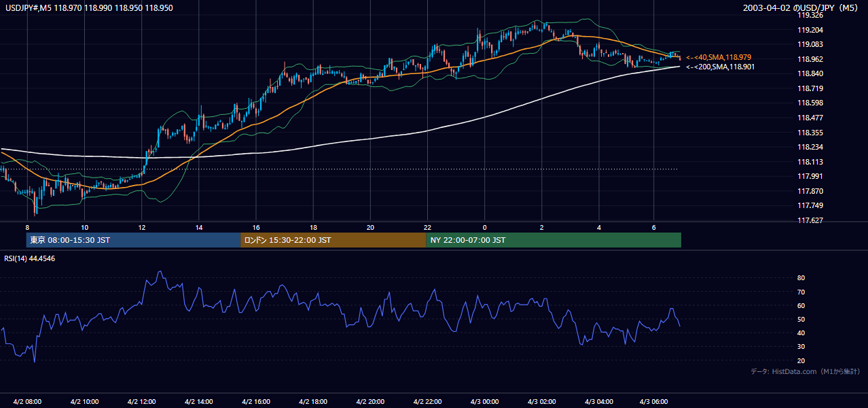Click the 4/2 20:00 date label
Viewport: 868px width, 408px height.
click(x=370, y=401)
